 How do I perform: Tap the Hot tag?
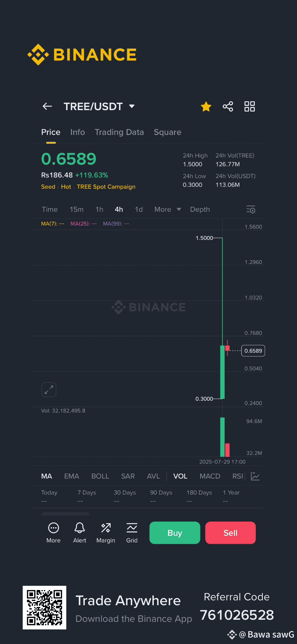pyautogui.click(x=66, y=187)
